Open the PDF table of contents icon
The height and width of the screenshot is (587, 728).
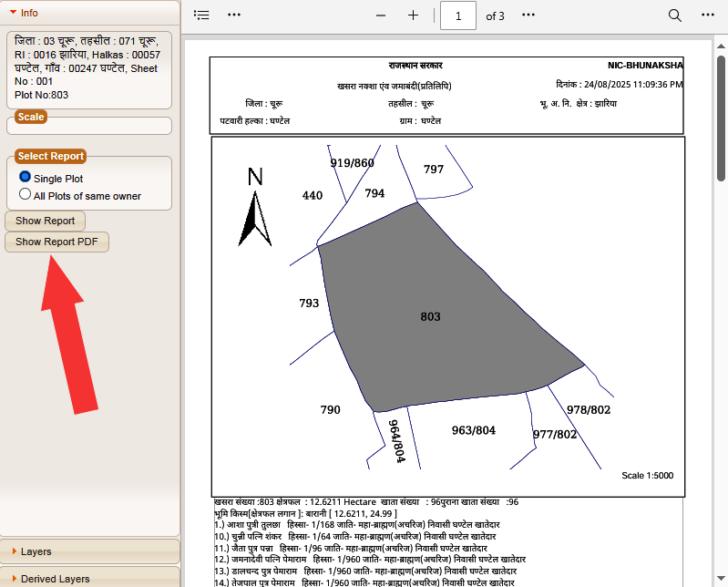coord(201,15)
